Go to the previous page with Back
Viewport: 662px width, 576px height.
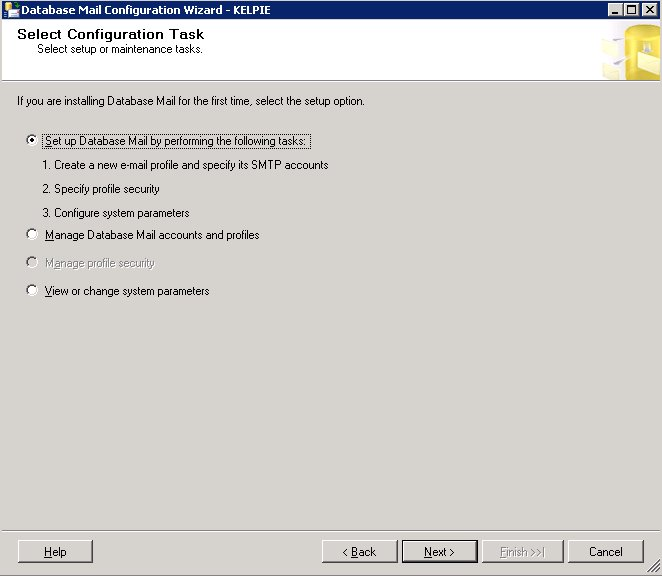point(359,552)
